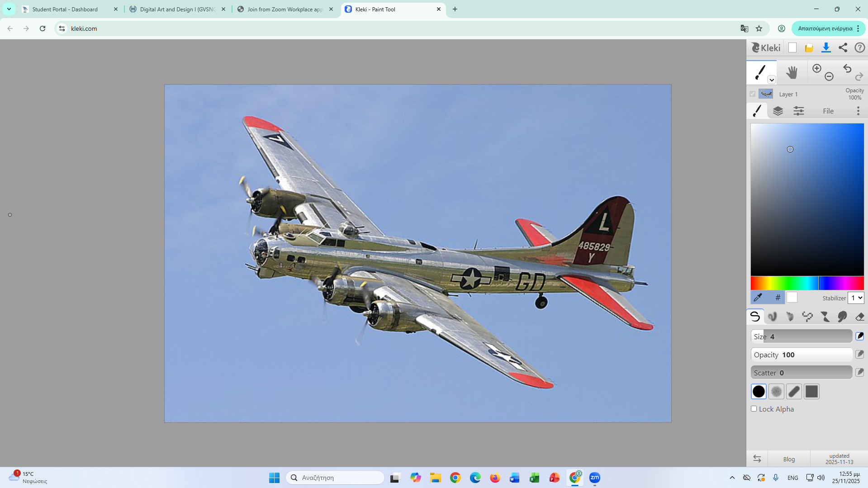Click the blue download image icon
This screenshot has height=488, width=868.
[826, 47]
